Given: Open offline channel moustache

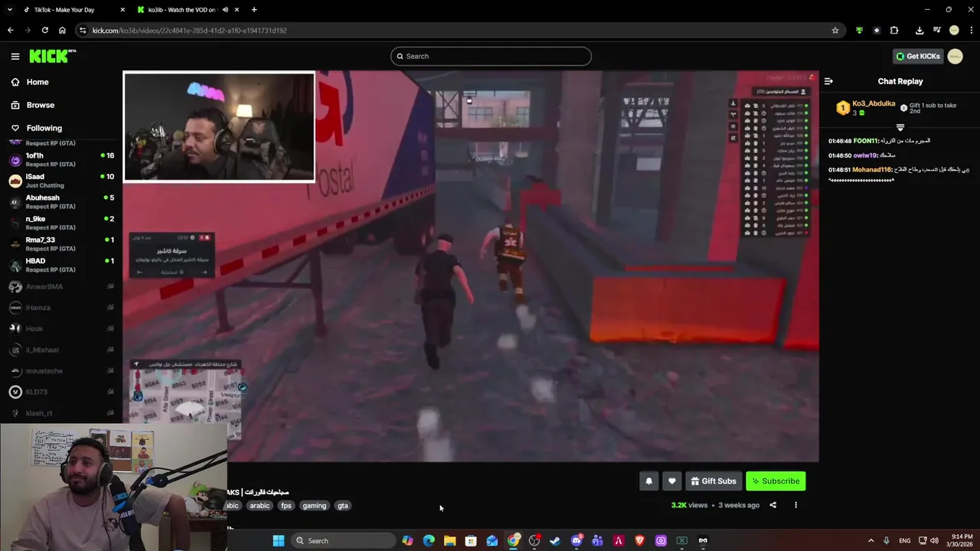Looking at the screenshot, I should (x=61, y=370).
